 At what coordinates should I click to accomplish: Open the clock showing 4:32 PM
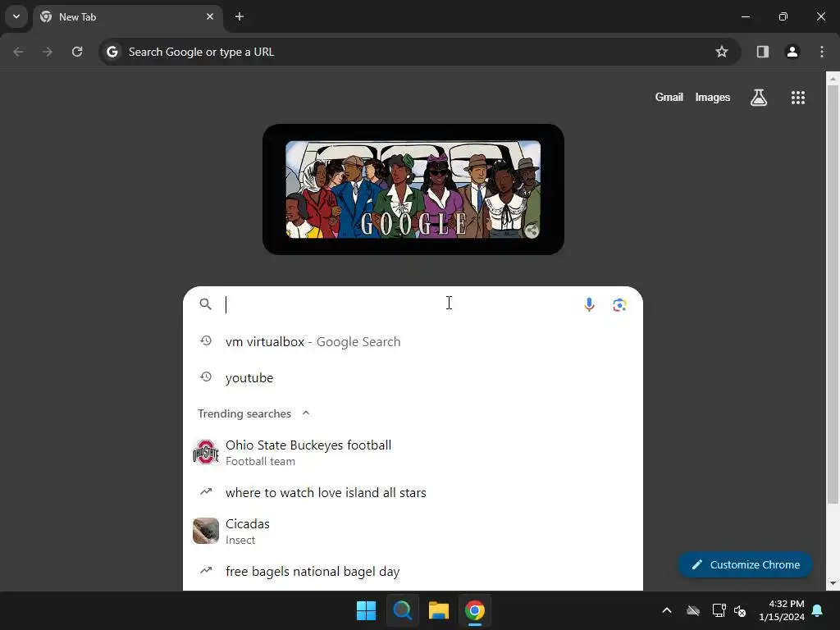point(782,610)
